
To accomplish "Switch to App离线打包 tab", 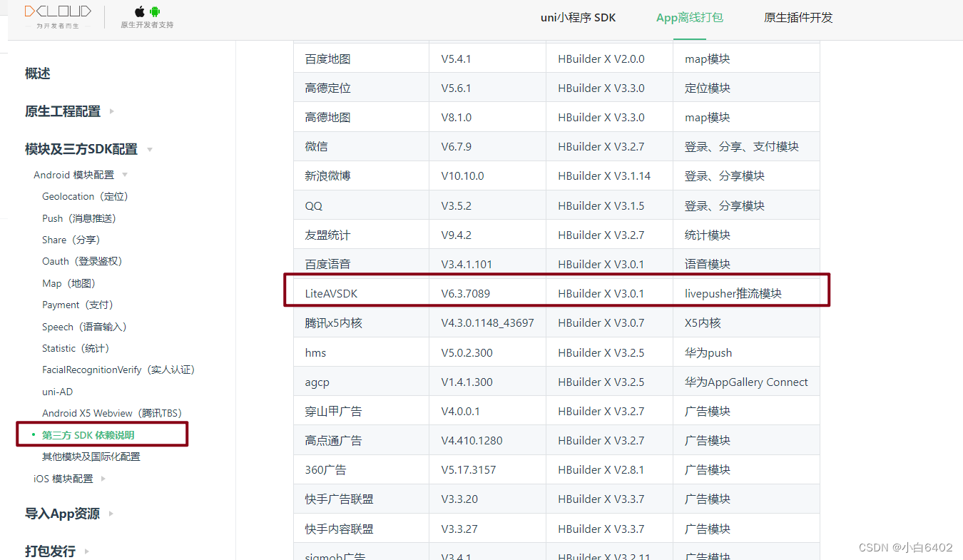I will (690, 18).
